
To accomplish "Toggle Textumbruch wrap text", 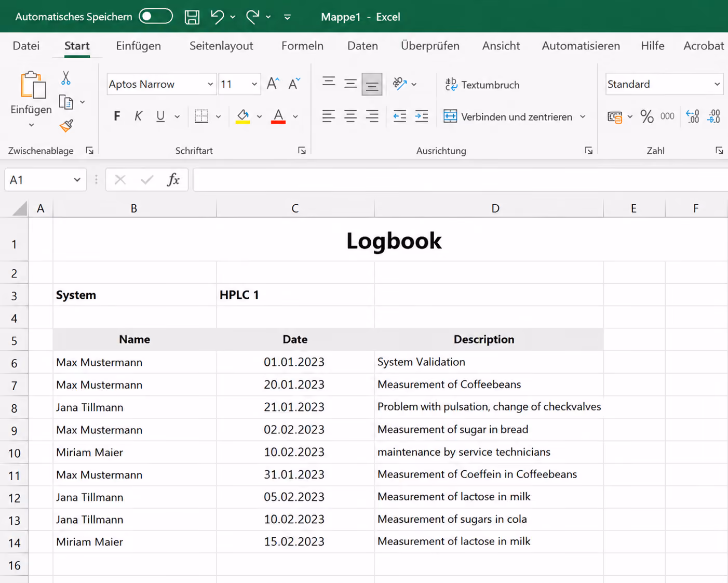I will tap(482, 84).
